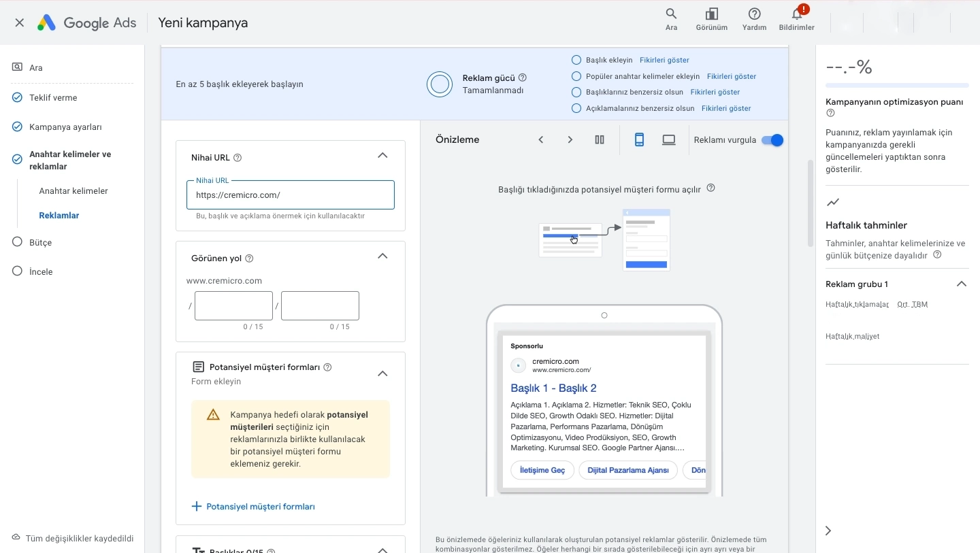
Task: Select Açıklamalarınız benzersiz olsun circle
Action: (x=576, y=108)
